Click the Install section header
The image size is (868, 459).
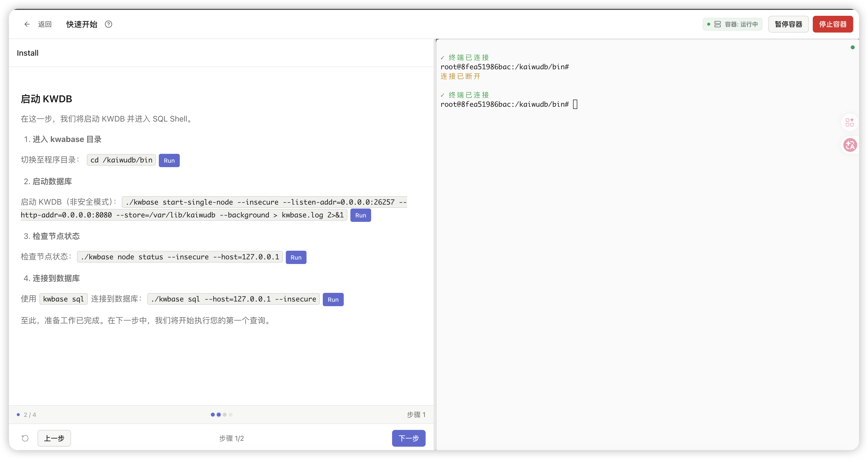point(28,53)
